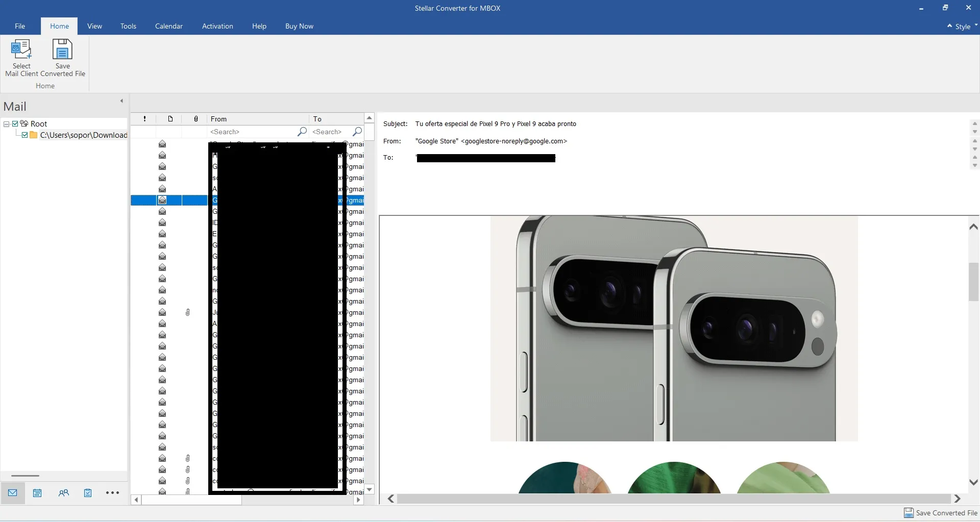Open more navigation options ellipsis
This screenshot has height=522, width=980.
[x=112, y=493]
